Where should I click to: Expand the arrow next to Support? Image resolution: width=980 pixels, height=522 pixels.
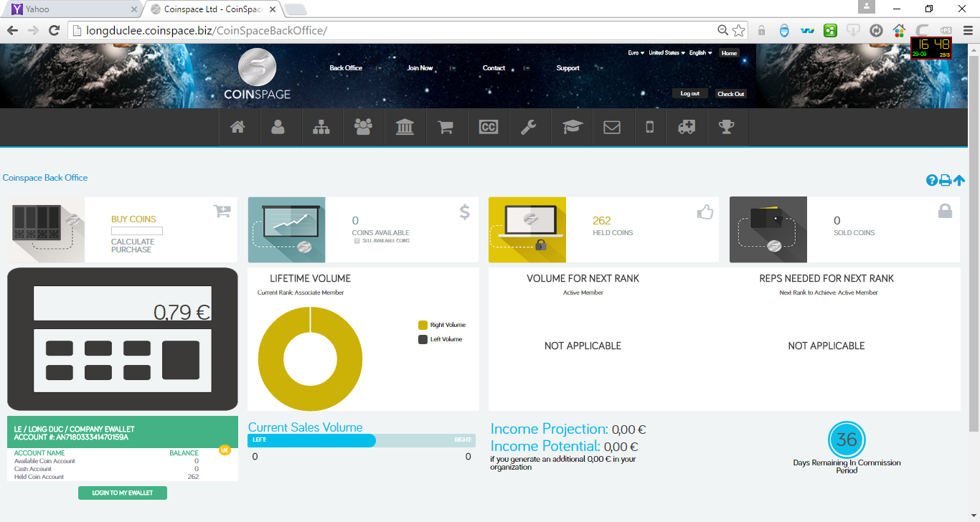(600, 68)
